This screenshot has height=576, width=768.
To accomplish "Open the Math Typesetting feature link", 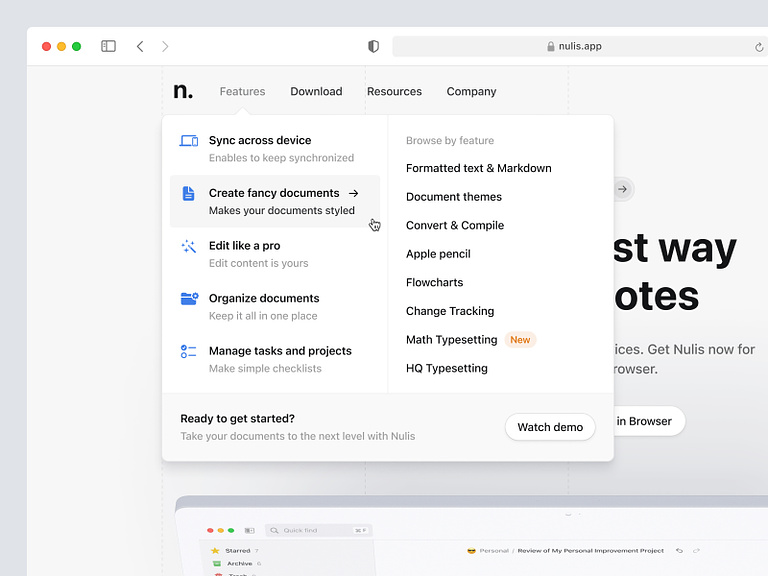I will [x=451, y=340].
